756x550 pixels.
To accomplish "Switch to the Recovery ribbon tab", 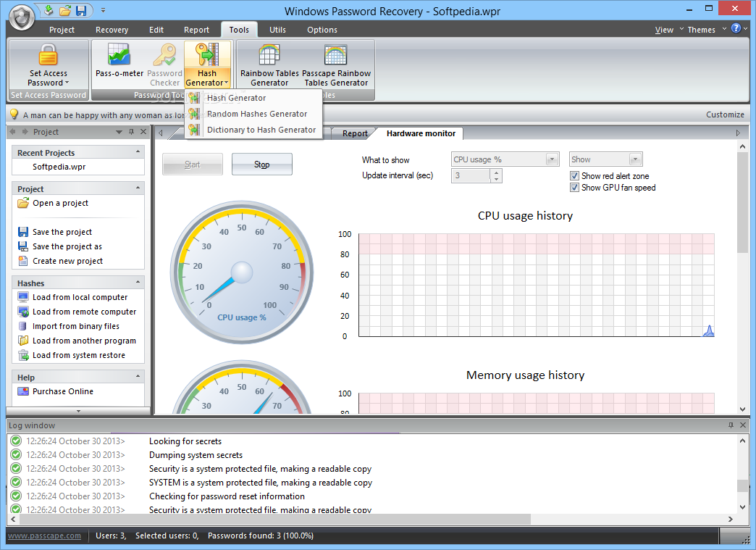I will [112, 30].
